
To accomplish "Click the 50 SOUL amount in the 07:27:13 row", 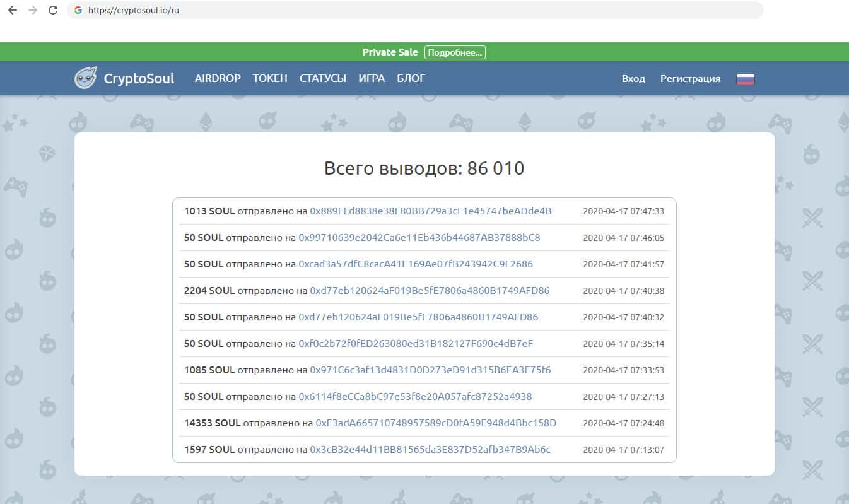I will 204,397.
